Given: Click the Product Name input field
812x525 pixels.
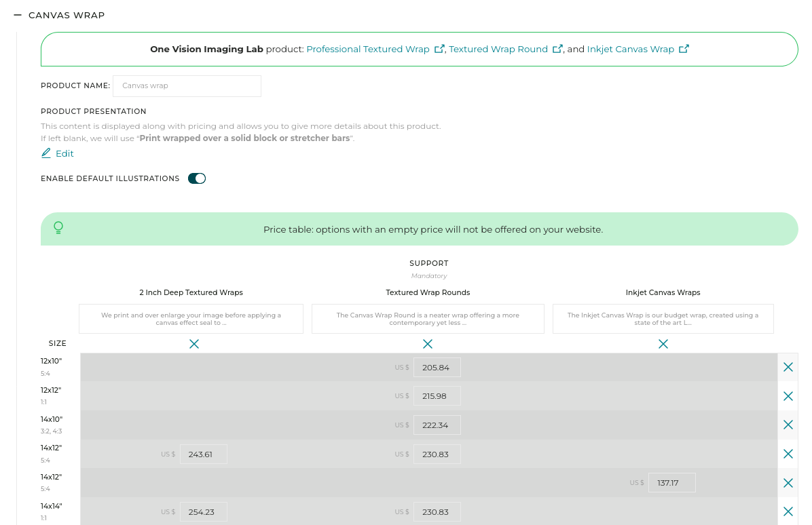Looking at the screenshot, I should [x=187, y=86].
